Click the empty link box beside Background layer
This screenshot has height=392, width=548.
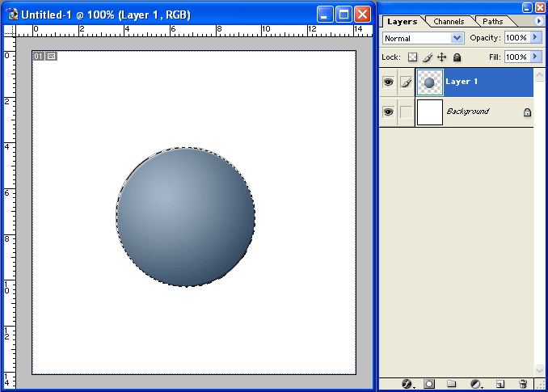pyautogui.click(x=406, y=112)
